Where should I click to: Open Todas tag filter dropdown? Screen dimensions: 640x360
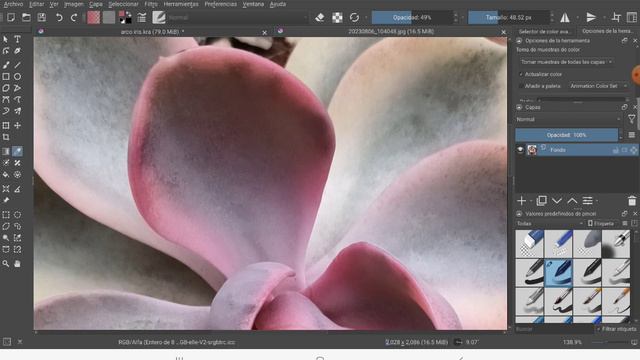549,224
